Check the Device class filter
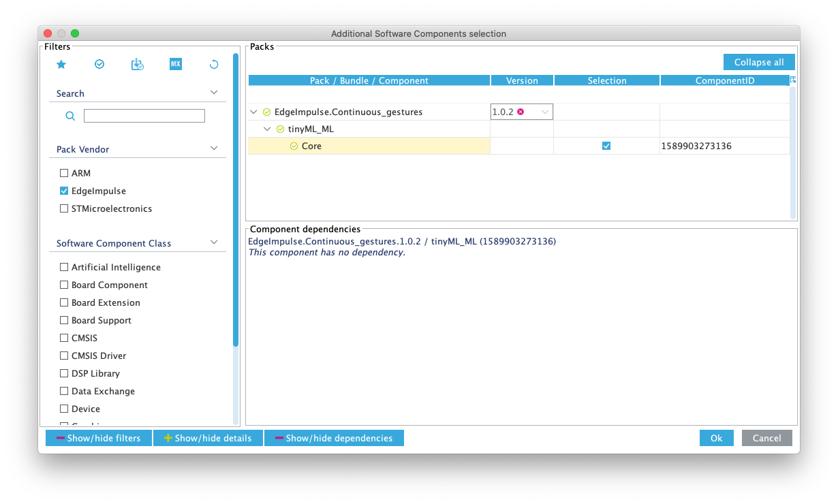 [x=64, y=409]
